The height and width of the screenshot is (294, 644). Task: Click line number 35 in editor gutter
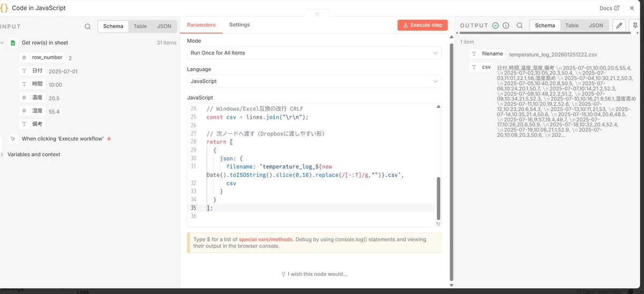193,208
